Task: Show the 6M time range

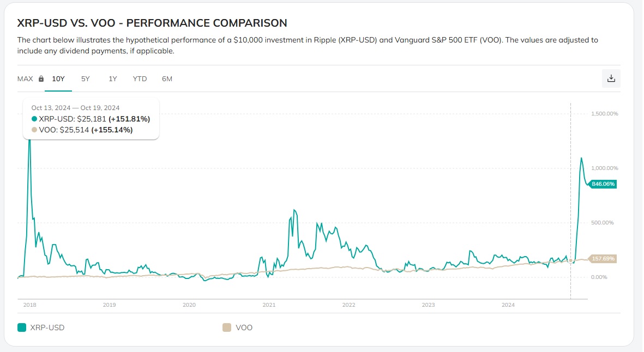Action: coord(167,79)
